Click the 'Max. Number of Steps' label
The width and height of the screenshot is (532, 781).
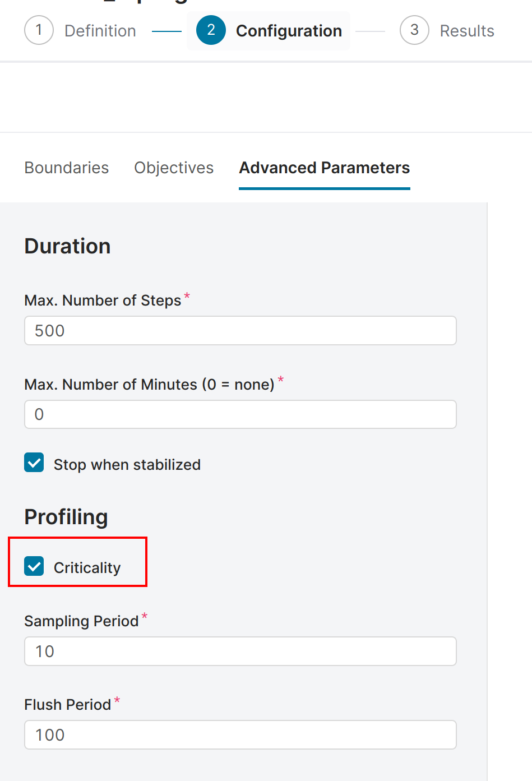click(103, 301)
